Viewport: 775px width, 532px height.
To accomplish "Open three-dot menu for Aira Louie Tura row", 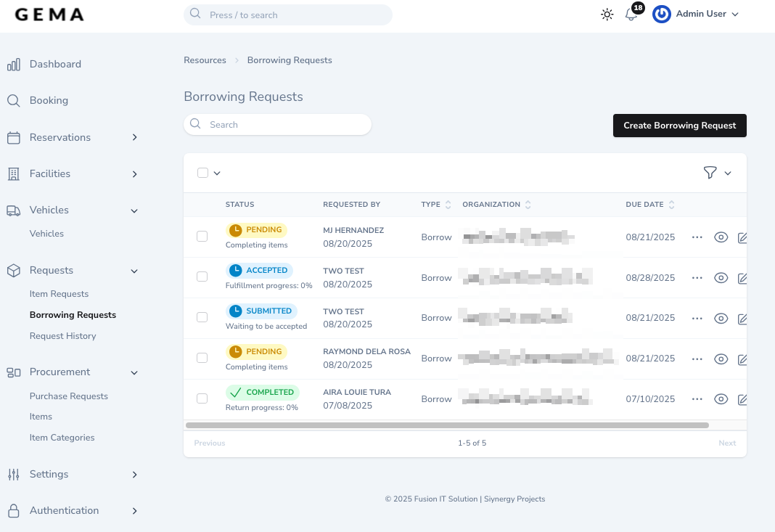I will coord(697,399).
